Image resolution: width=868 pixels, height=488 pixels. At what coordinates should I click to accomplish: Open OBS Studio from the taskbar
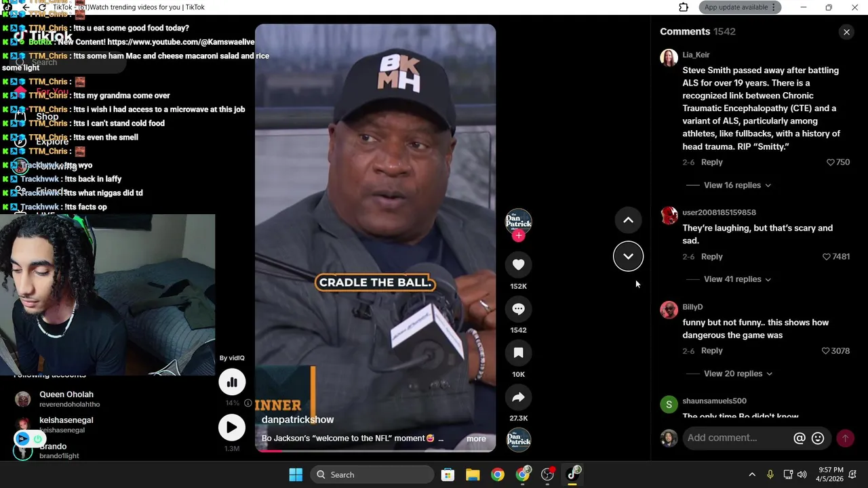[548, 474]
